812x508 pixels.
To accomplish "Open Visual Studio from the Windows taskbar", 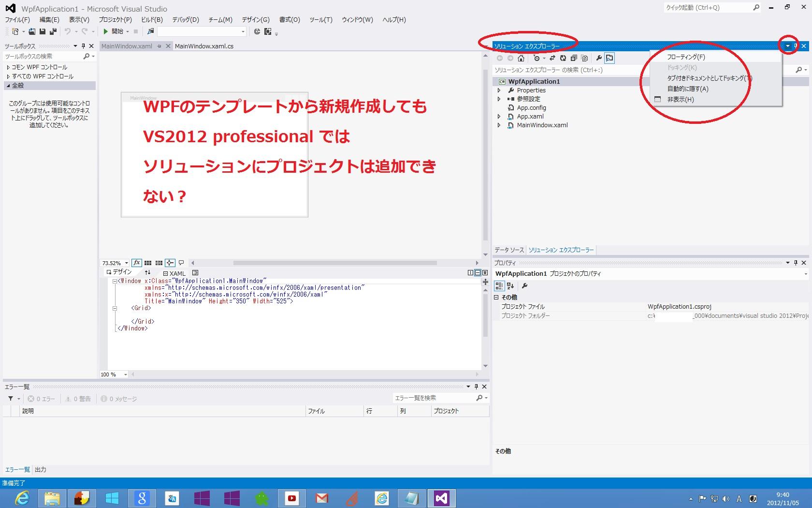I will pos(441,498).
